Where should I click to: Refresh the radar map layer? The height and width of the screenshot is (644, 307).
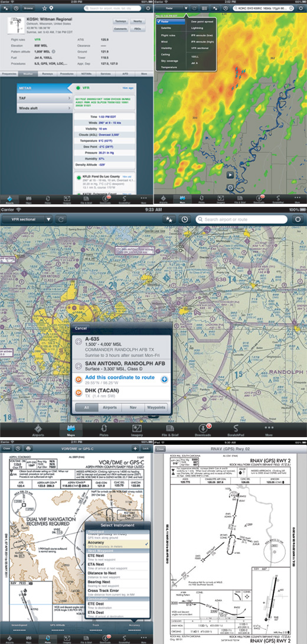(x=195, y=8)
